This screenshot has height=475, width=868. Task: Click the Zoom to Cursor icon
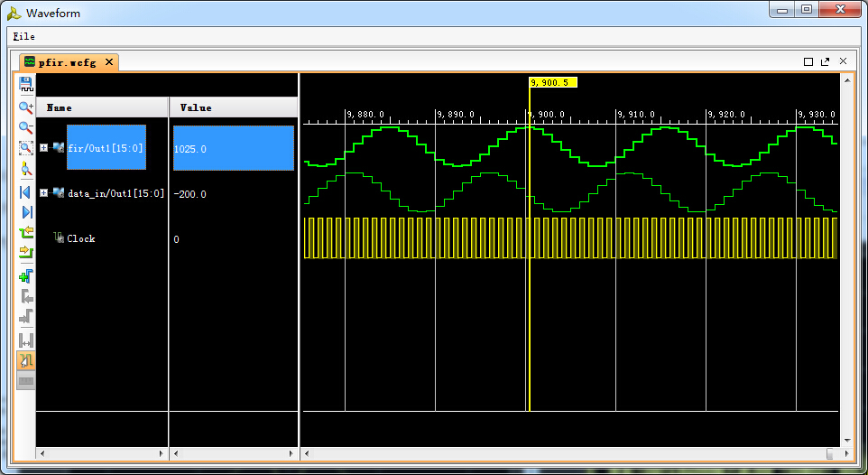click(x=26, y=168)
